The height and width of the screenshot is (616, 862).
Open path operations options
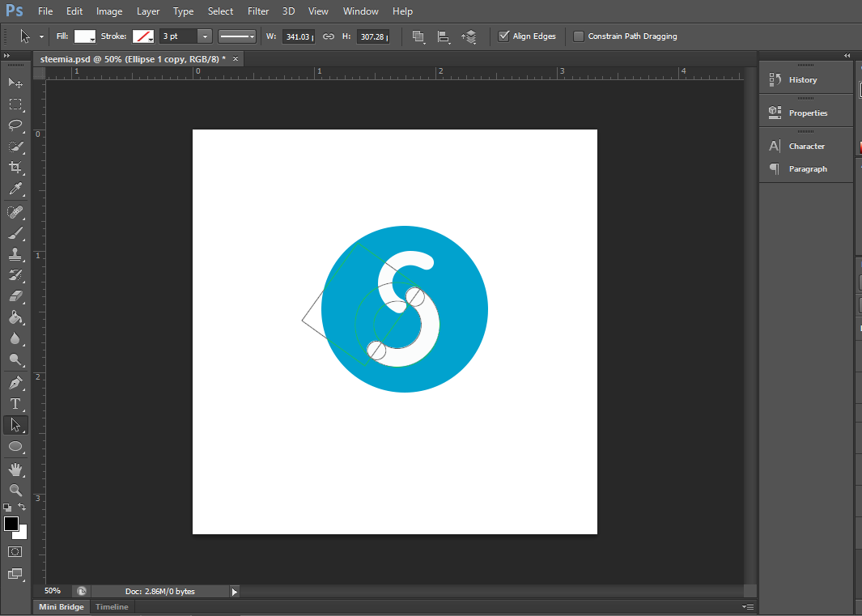click(419, 37)
